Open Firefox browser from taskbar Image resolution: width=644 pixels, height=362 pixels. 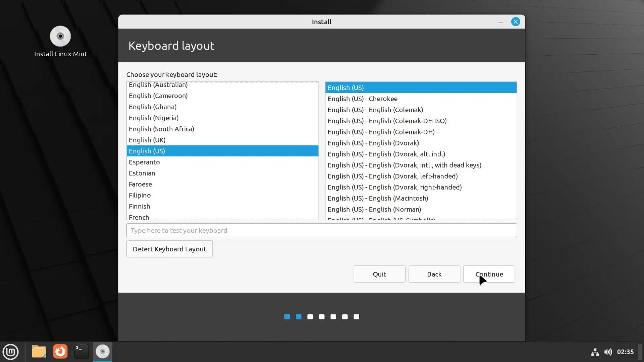pyautogui.click(x=60, y=352)
